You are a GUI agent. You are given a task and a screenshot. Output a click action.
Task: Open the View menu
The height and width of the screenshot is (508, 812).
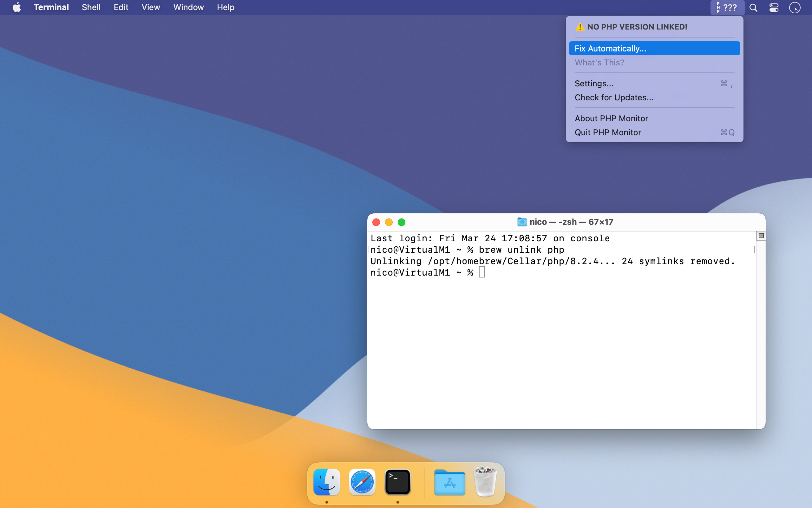tap(151, 7)
